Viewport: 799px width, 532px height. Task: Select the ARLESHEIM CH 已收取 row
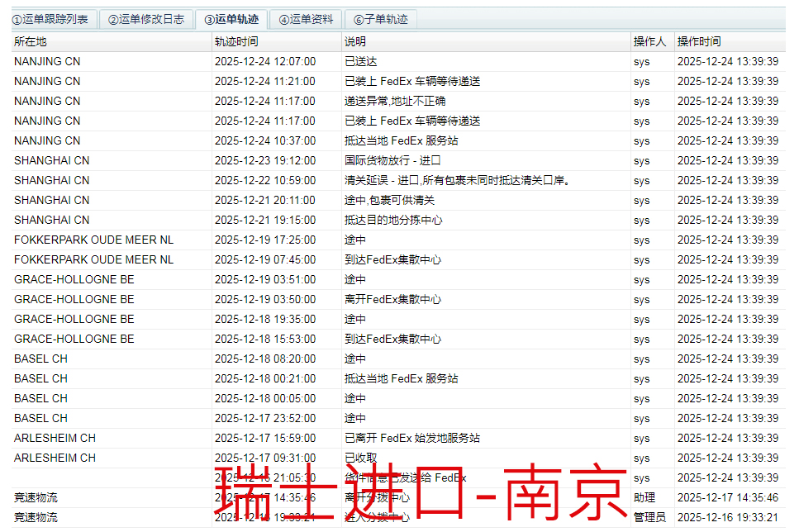331,458
